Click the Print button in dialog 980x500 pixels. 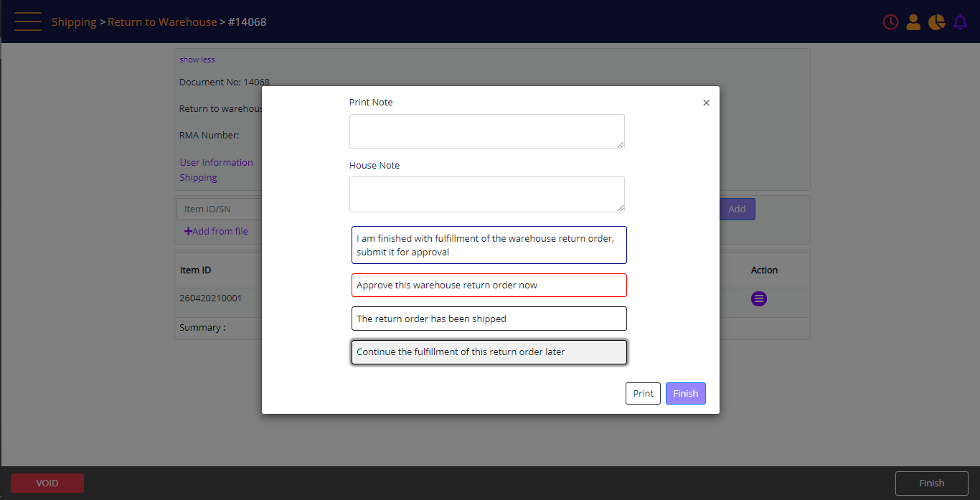click(643, 393)
